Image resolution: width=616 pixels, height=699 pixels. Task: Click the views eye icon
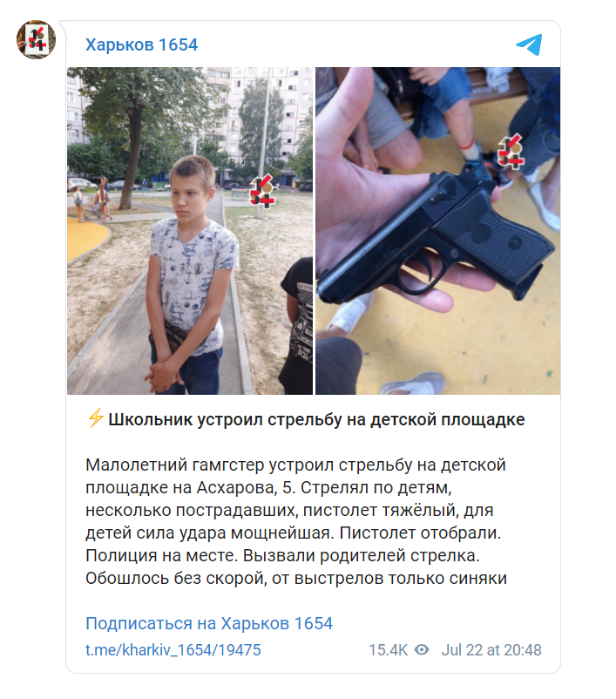[422, 649]
